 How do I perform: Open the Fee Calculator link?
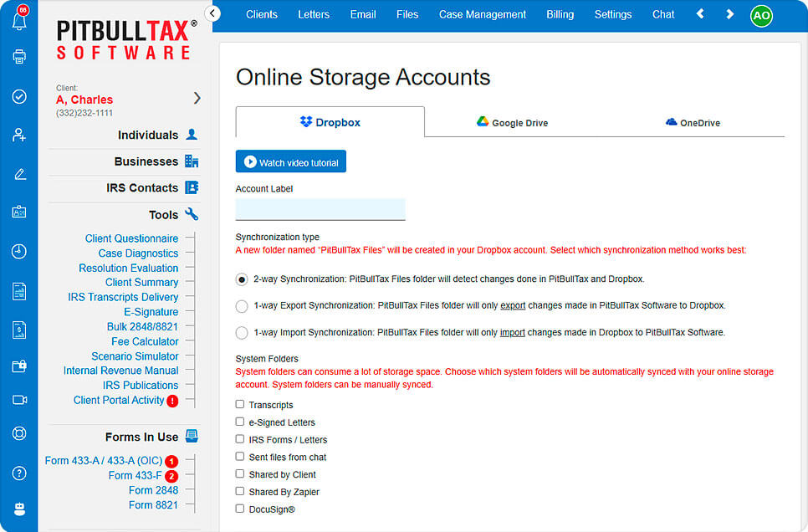[145, 341]
